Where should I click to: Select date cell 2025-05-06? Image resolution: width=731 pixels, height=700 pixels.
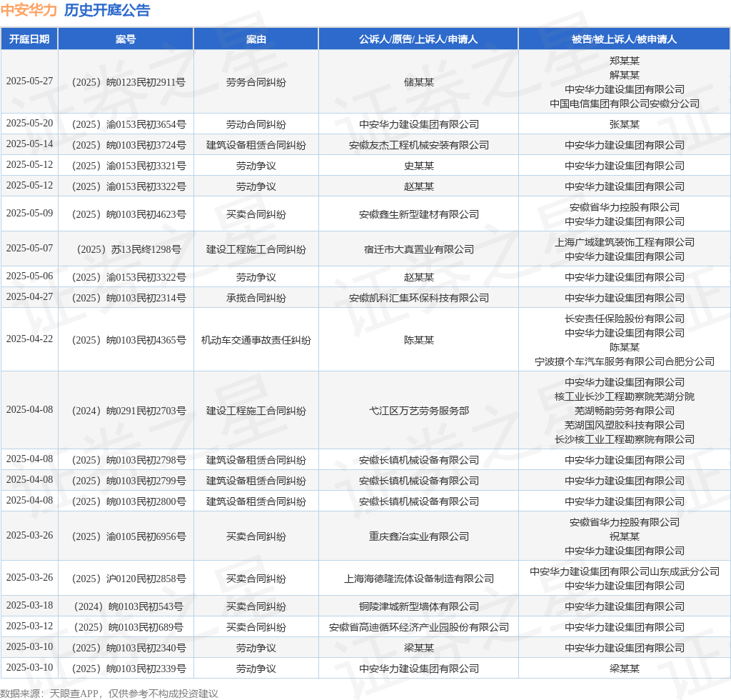(29, 276)
